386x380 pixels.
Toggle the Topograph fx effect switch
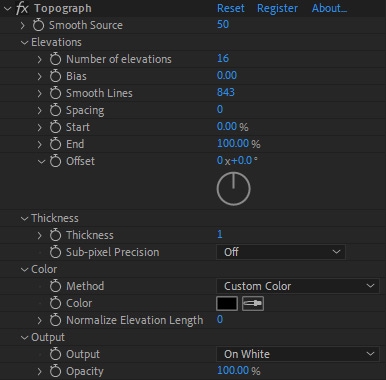22,8
